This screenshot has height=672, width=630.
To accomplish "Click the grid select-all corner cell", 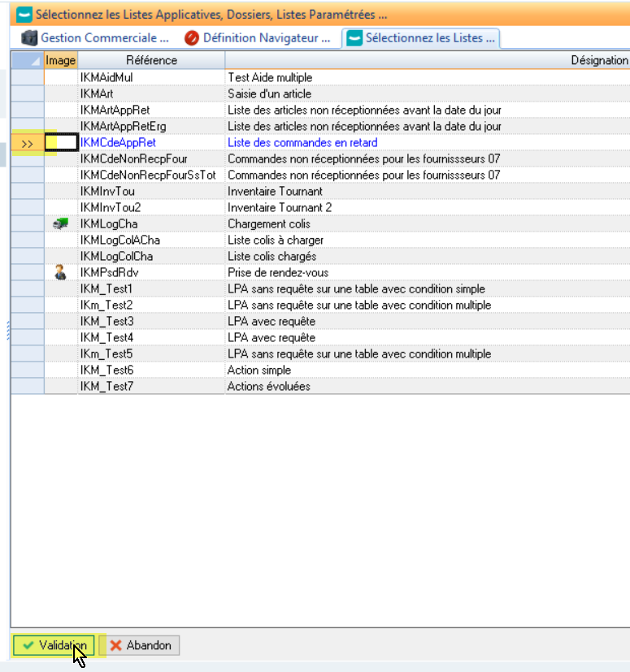I will [27, 60].
